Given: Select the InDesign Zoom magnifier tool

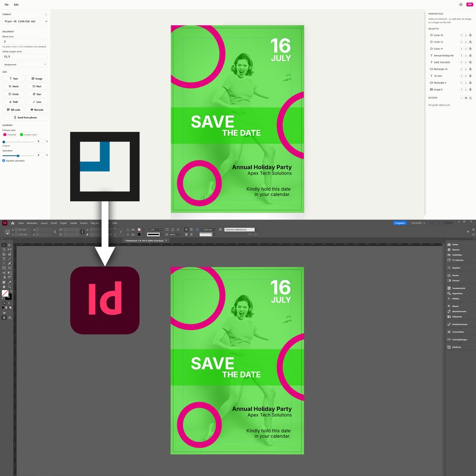Looking at the screenshot, I should tap(9, 287).
